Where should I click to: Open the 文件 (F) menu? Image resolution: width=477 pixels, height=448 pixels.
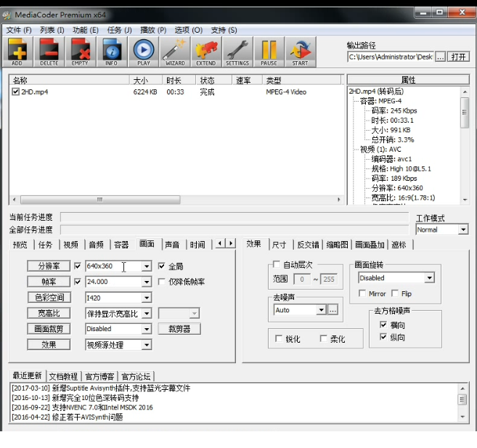point(19,30)
